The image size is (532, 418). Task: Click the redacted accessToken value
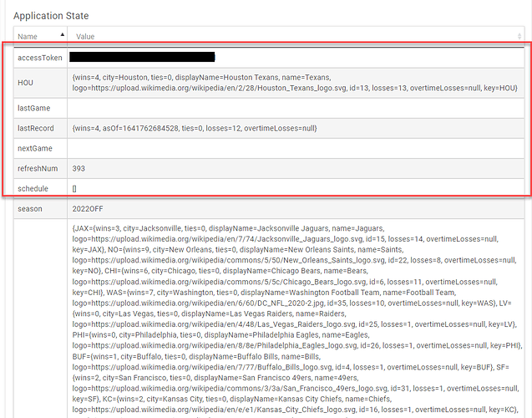point(142,57)
